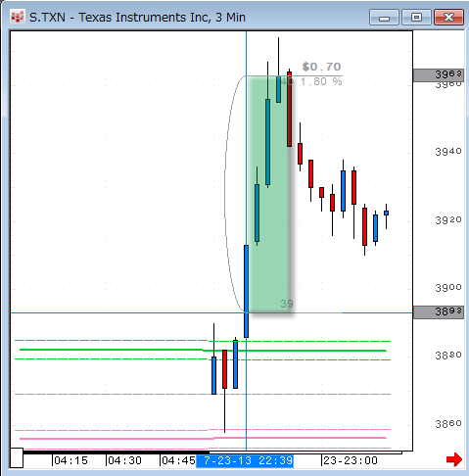Click the 3880 price scale label

[448, 356]
